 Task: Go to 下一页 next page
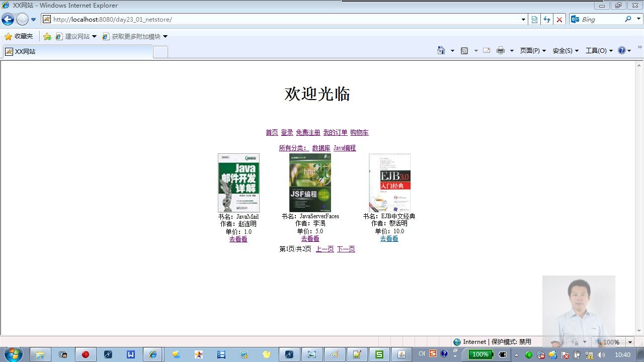coord(346,249)
